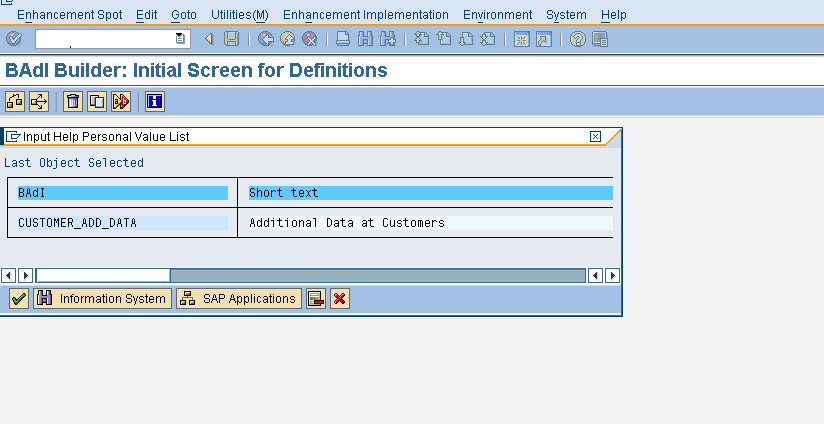This screenshot has height=424, width=824.
Task: Open the Utilities(M) menu
Action: point(239,15)
